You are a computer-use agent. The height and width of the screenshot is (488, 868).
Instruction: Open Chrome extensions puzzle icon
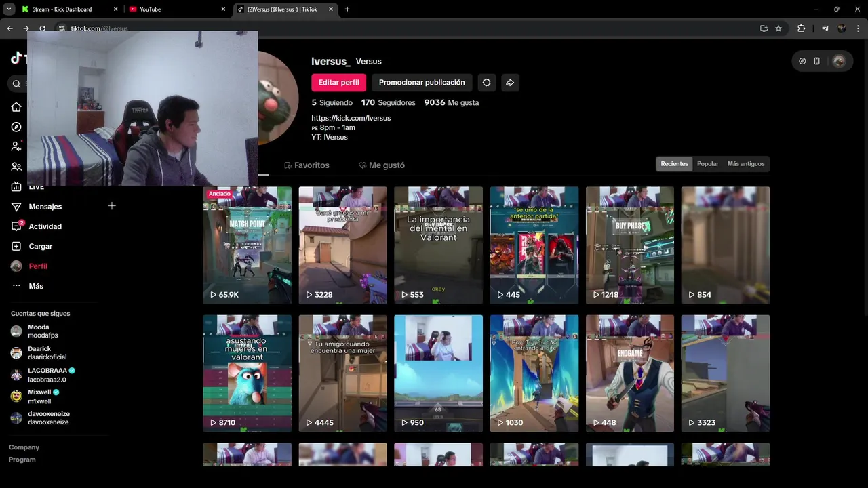point(802,28)
